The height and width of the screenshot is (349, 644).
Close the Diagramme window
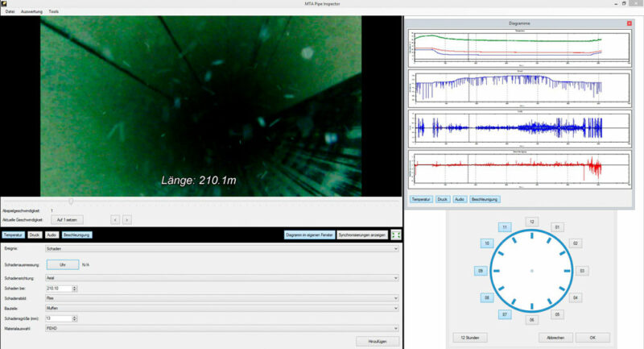coord(629,24)
